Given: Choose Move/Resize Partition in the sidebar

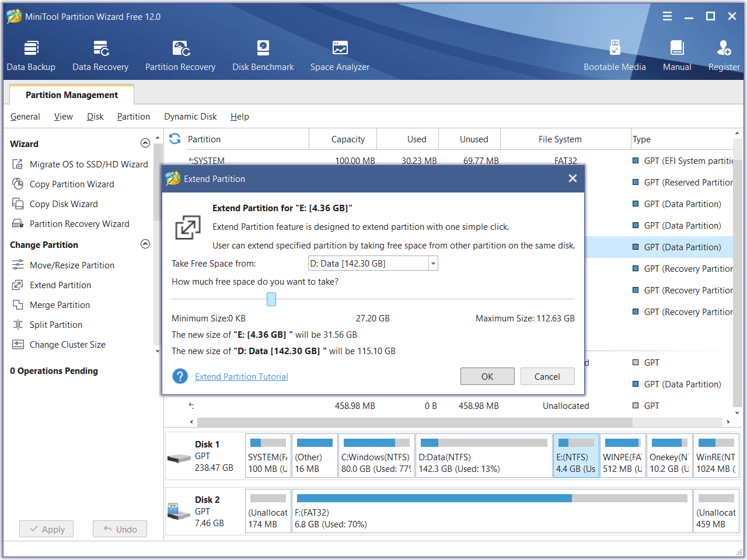Looking at the screenshot, I should click(63, 265).
